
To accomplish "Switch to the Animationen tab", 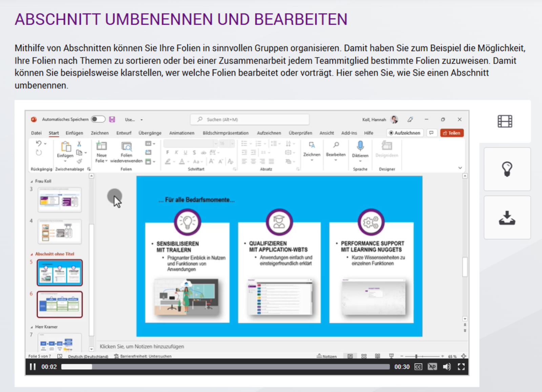I will 182,133.
